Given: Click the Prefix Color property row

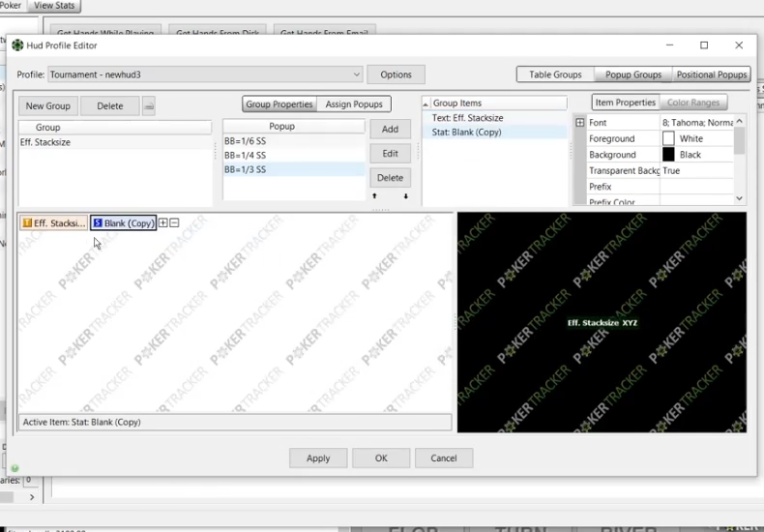Looking at the screenshot, I should (x=661, y=202).
